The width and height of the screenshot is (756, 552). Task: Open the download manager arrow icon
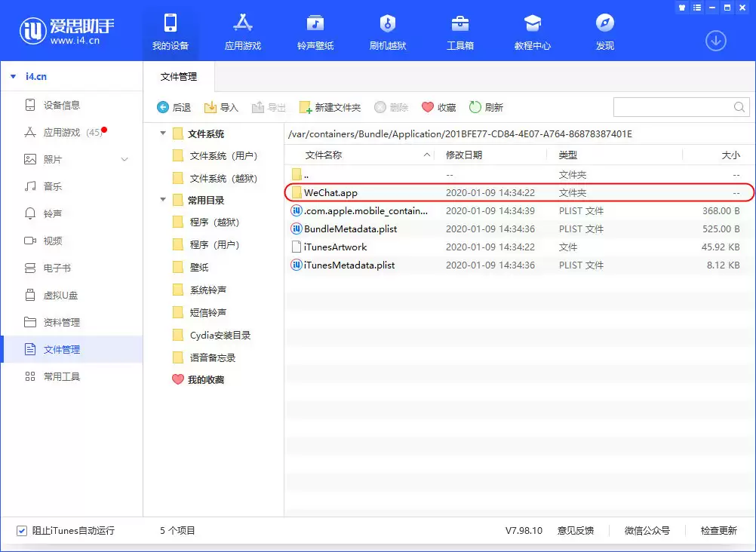point(715,41)
